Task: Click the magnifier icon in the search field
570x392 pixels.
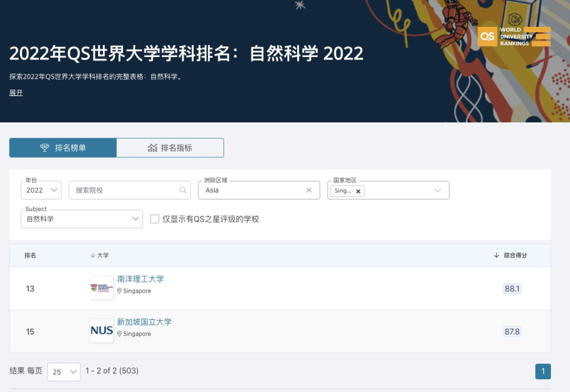Action: coord(183,190)
